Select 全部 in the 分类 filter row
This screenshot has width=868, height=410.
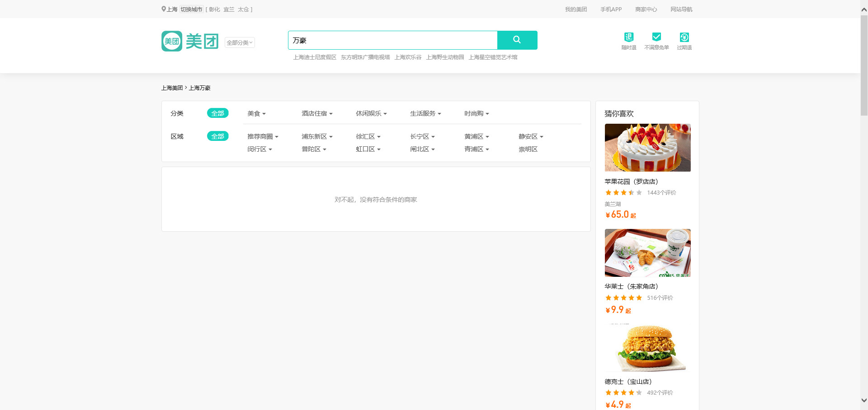(x=217, y=113)
